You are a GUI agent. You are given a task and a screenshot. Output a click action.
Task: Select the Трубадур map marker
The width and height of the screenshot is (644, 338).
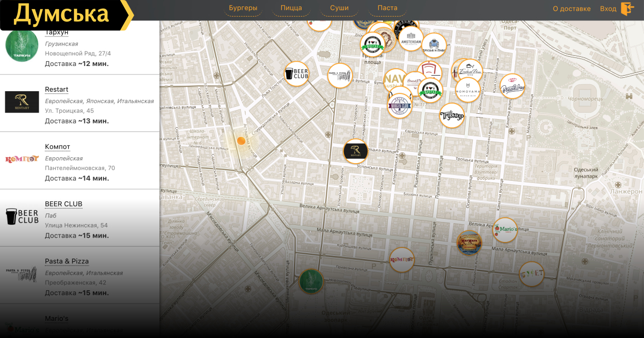[452, 115]
